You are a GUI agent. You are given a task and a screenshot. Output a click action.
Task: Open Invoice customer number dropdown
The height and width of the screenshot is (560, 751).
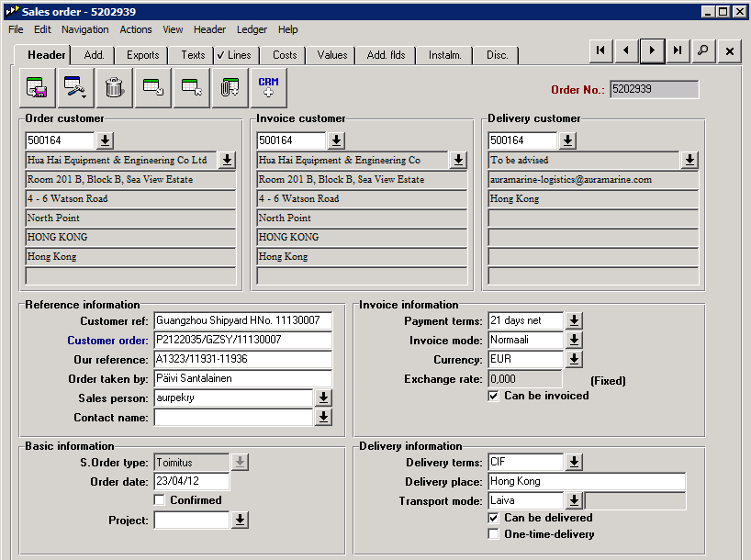(x=336, y=140)
